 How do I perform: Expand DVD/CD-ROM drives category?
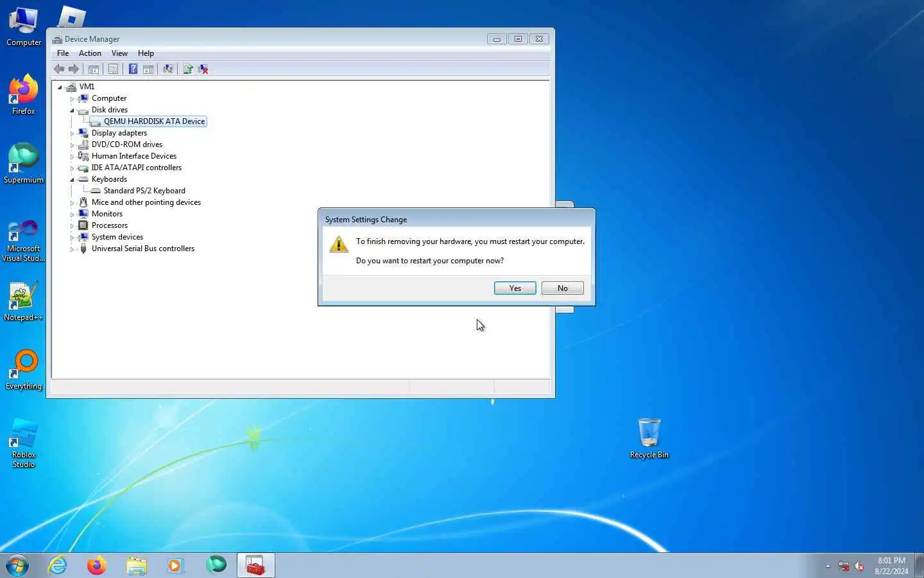click(72, 145)
